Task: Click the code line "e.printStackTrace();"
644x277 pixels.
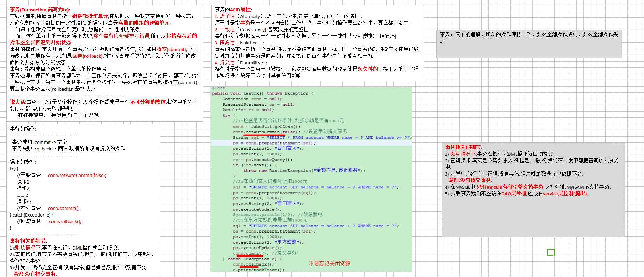Action: tap(259, 270)
